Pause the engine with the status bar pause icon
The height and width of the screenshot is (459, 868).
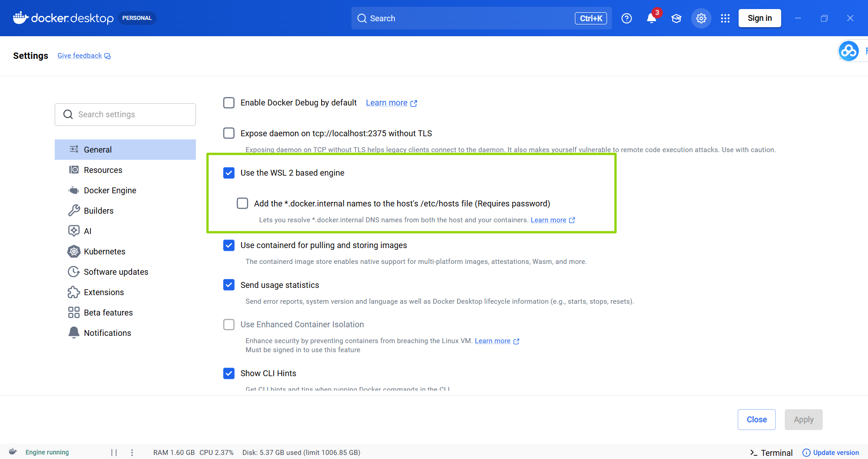114,452
